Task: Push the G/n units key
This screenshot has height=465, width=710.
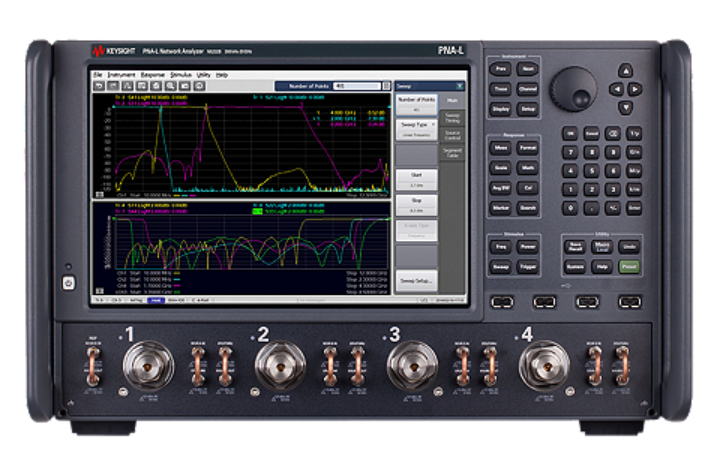Action: 634,152
